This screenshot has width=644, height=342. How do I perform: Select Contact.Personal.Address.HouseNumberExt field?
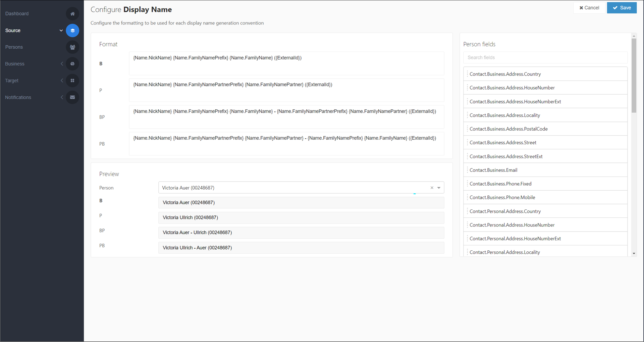(545, 239)
